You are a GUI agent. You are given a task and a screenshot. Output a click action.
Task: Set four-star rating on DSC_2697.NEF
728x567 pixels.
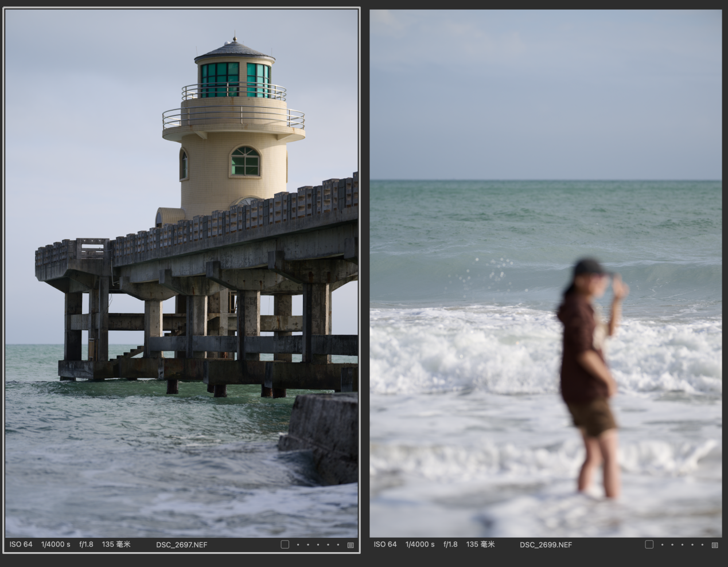coord(328,545)
